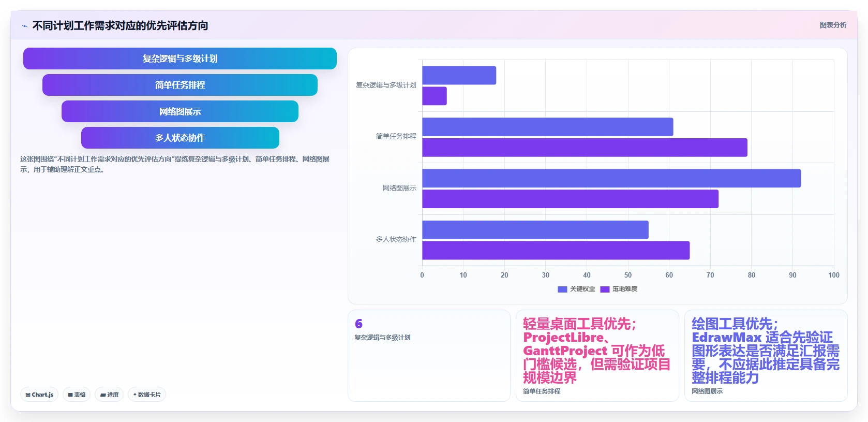Screen dimensions: 868x422
Task: Click the 数据卡片 tag chip
Action: click(147, 395)
